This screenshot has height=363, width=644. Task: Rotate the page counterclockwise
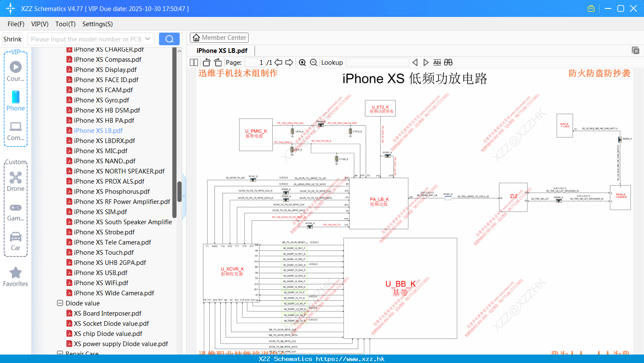pyautogui.click(x=207, y=62)
